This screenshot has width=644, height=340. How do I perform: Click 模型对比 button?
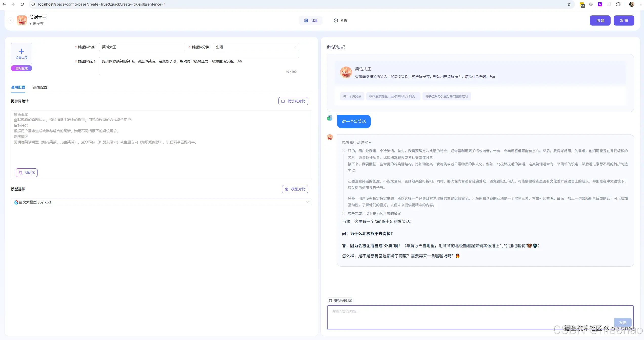[295, 189]
